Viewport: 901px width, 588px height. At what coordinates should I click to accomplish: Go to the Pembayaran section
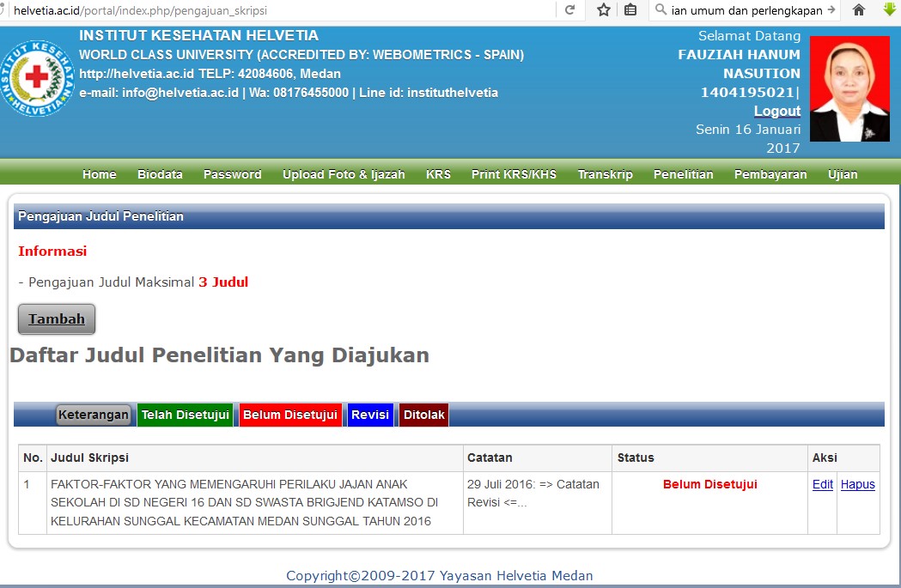pos(770,174)
